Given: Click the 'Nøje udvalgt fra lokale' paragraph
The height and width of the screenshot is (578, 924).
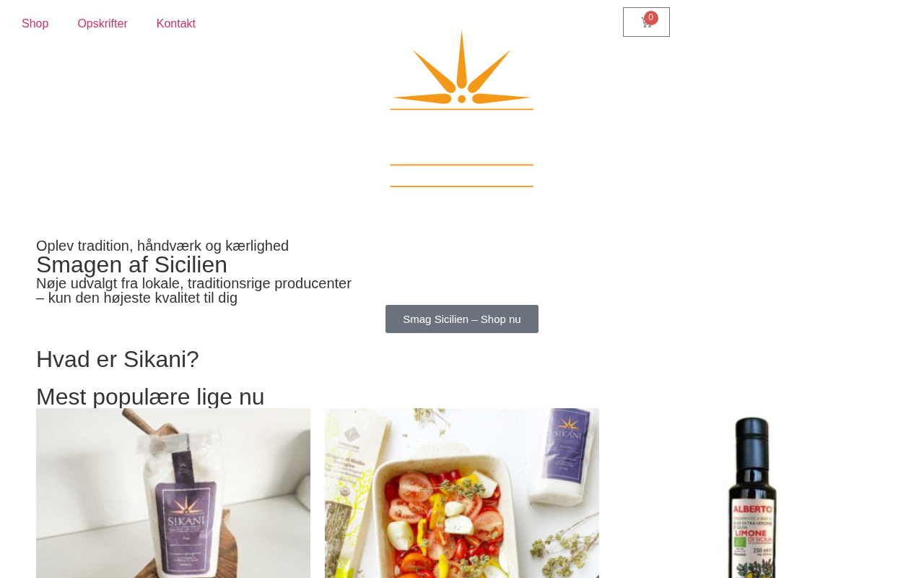Looking at the screenshot, I should tap(193, 290).
